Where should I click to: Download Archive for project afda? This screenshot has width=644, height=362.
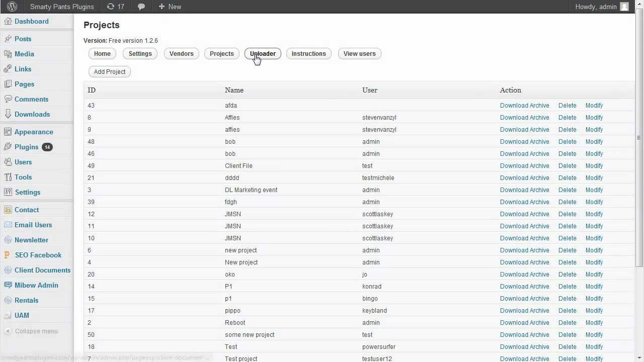pyautogui.click(x=524, y=106)
